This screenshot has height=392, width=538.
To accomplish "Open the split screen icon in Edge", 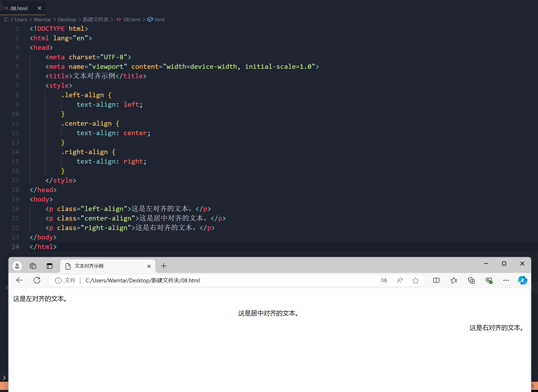I will coord(436,280).
